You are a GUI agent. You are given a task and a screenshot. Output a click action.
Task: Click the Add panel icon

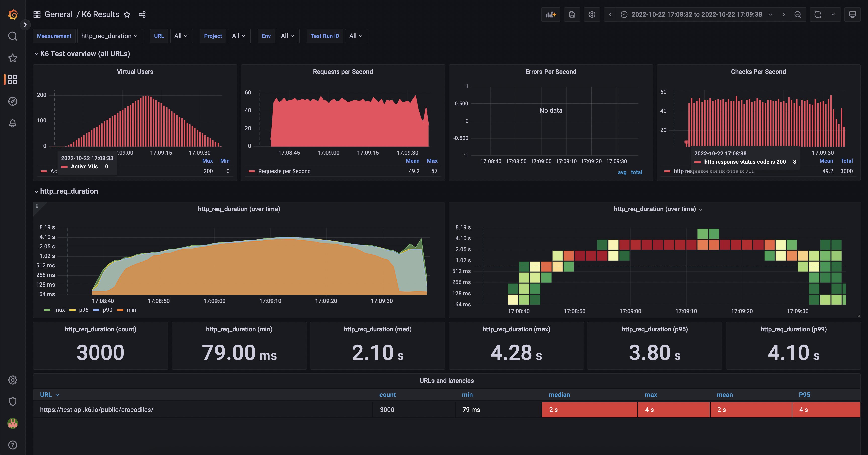pos(551,15)
